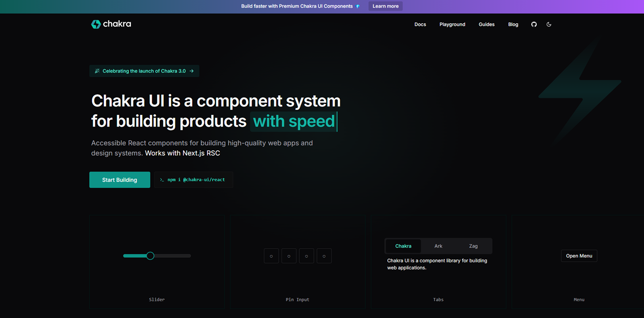Click the Chakra UI is a component library description

tap(437, 264)
